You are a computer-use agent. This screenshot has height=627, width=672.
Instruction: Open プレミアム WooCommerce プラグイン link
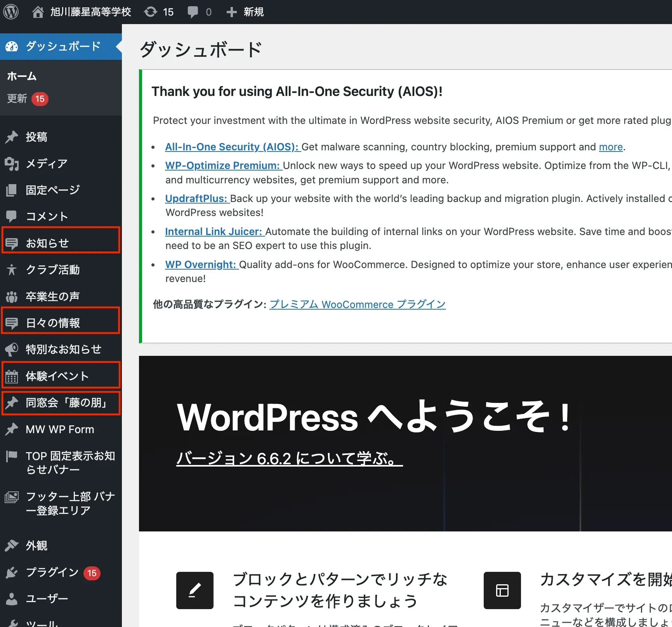(x=358, y=304)
